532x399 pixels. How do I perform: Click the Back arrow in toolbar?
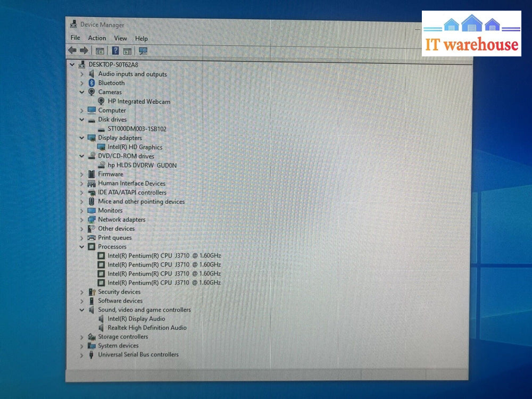[72, 51]
